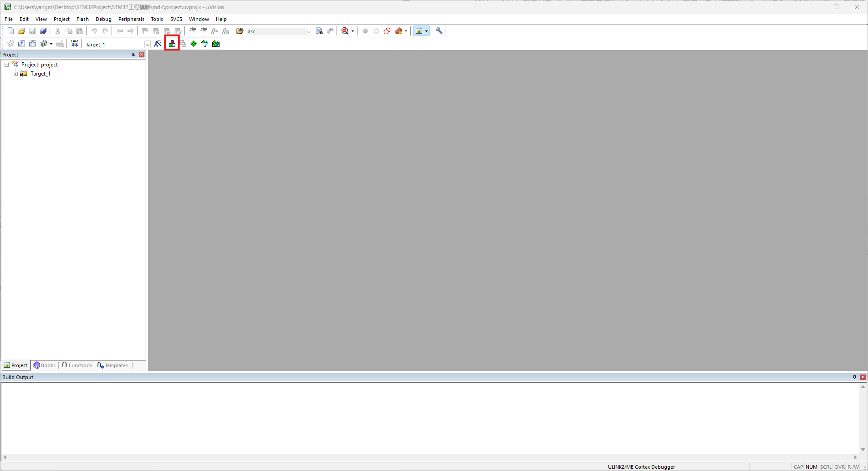Screen dimensions: 868x471
Task: Click the green diamond Run-Time Environment icon
Action: [194, 44]
